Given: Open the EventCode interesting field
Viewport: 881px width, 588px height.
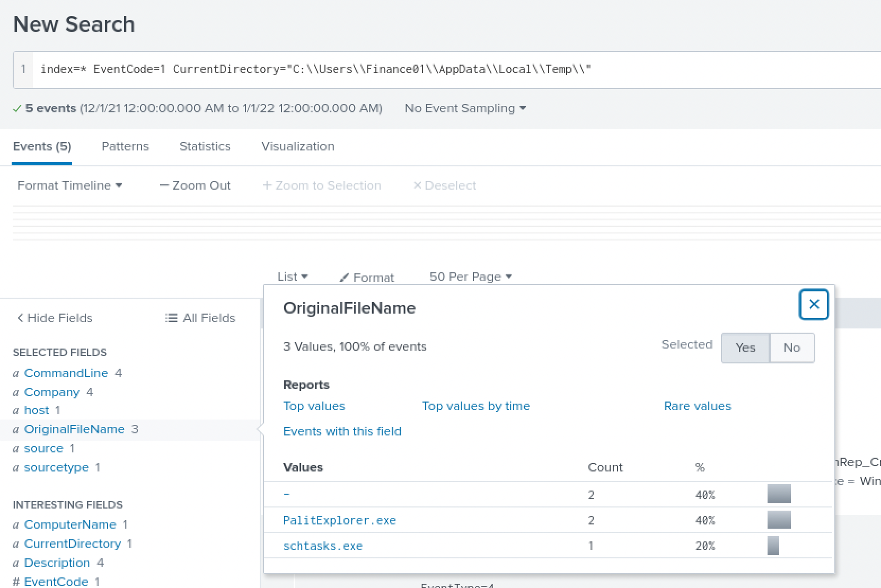Looking at the screenshot, I should coord(56,581).
